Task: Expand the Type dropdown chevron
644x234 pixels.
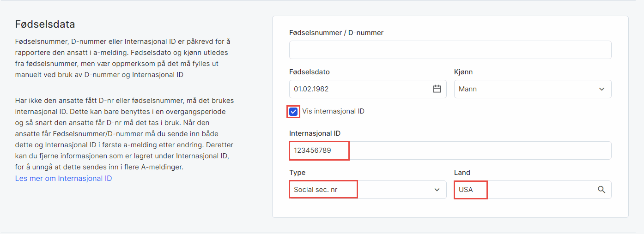Action: click(437, 190)
